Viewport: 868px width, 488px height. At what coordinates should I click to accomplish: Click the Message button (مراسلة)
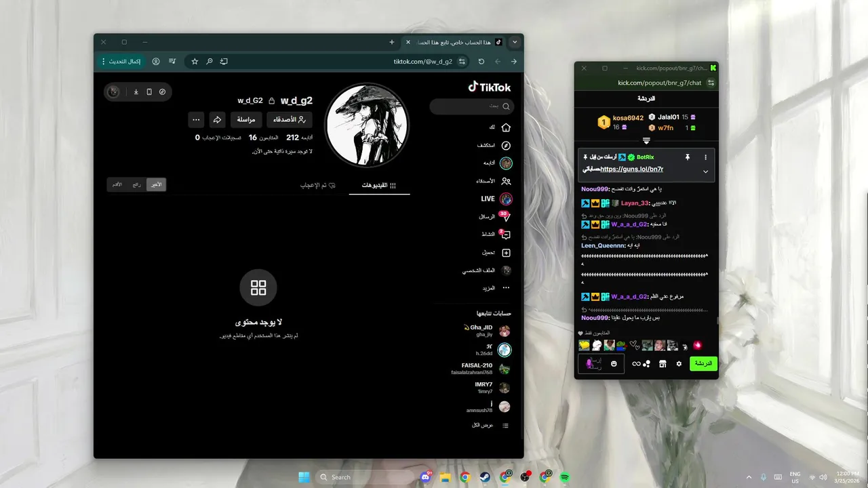pos(247,120)
